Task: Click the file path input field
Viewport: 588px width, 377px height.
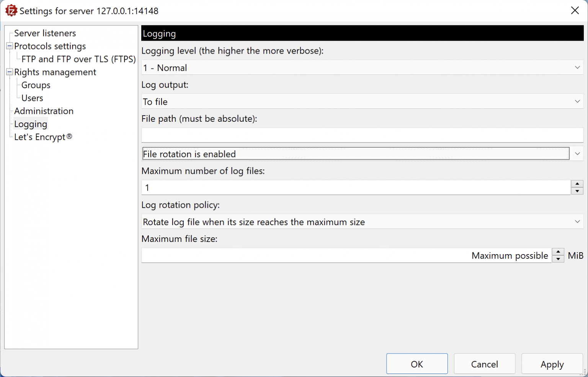Action: [362, 135]
